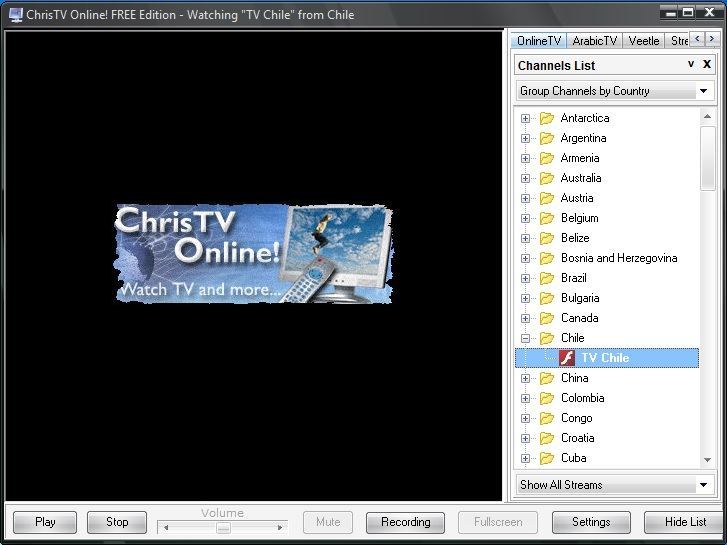The image size is (727, 545).
Task: Open the Veetle tab
Action: click(644, 41)
